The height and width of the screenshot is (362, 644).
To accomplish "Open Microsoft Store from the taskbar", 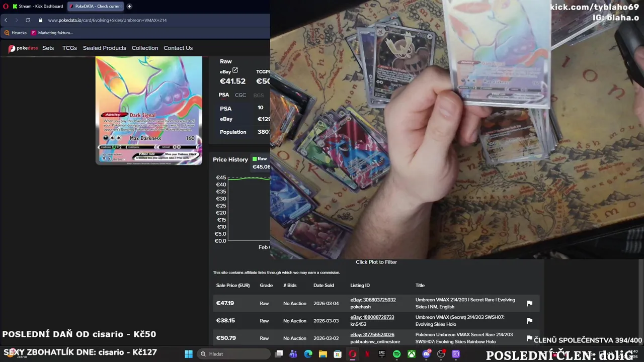I will click(x=338, y=354).
